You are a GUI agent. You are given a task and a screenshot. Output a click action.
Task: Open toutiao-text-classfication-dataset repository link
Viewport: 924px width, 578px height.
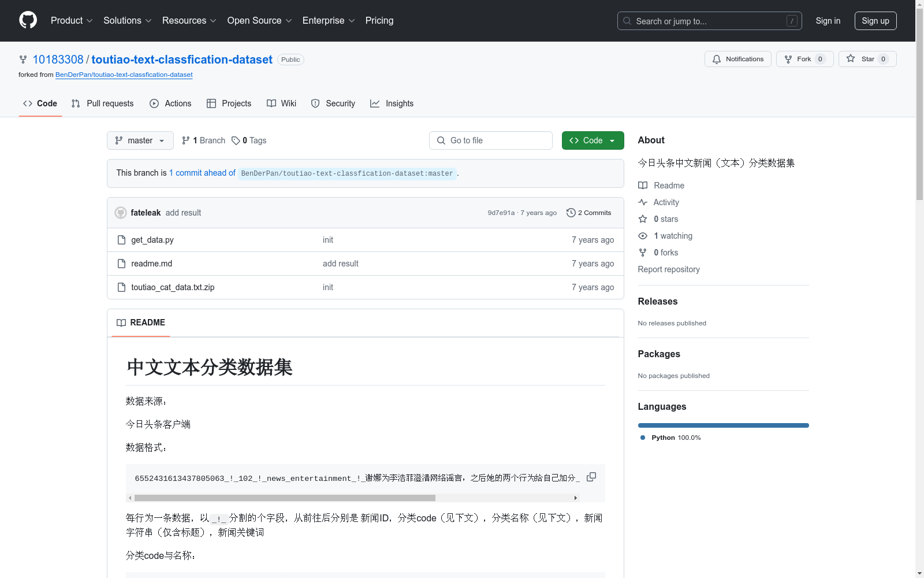182,60
